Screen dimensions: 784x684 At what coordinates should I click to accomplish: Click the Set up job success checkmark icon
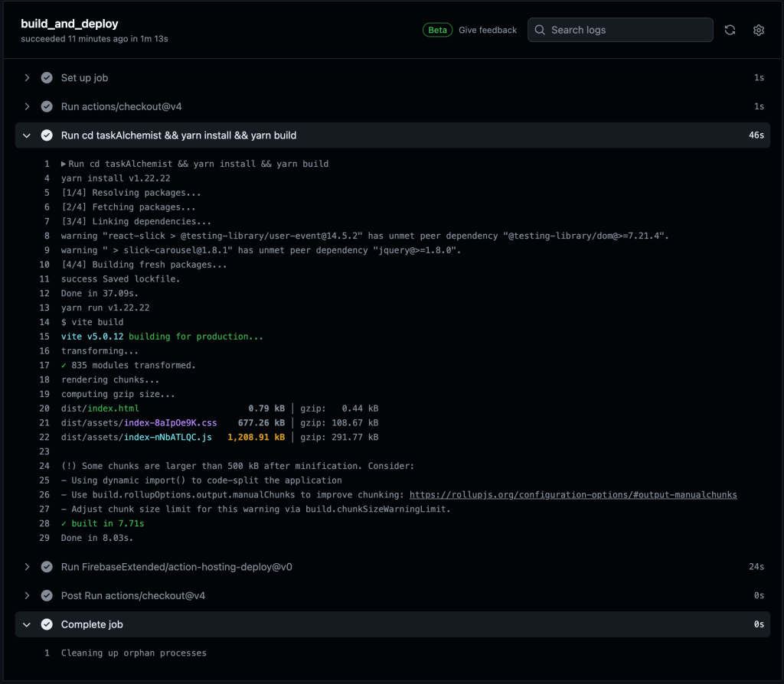coord(47,78)
